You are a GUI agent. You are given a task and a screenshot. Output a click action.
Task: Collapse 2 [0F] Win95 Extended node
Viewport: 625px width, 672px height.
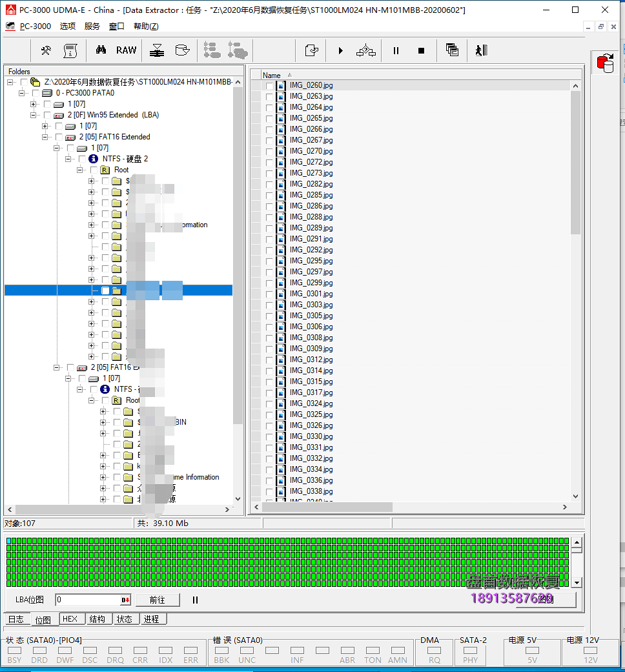point(33,116)
